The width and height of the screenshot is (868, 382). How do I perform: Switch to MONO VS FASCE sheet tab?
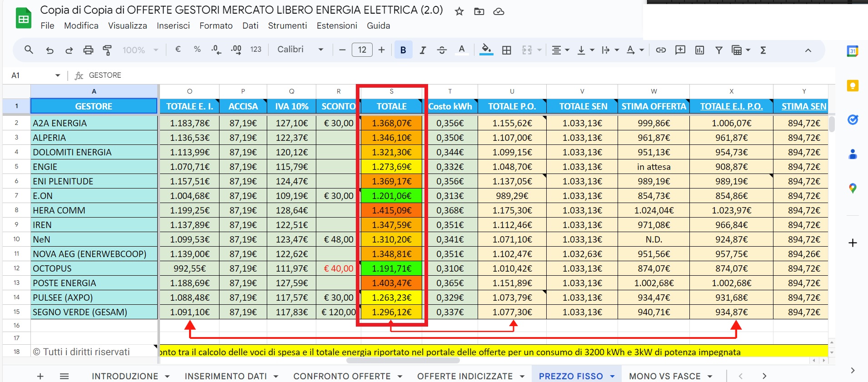coord(665,376)
